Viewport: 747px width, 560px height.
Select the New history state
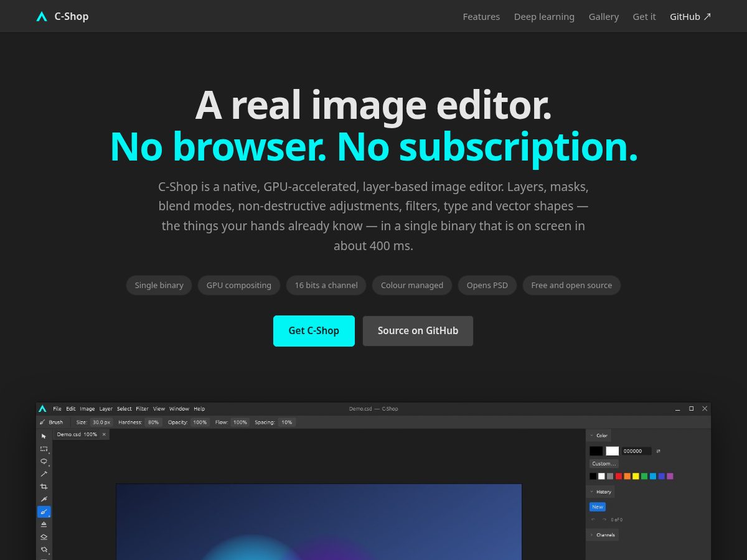click(598, 507)
